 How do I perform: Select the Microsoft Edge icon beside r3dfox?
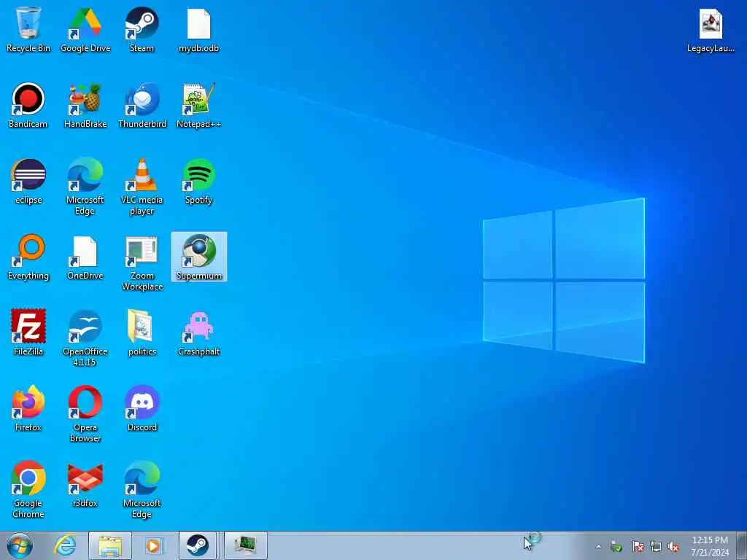(142, 489)
